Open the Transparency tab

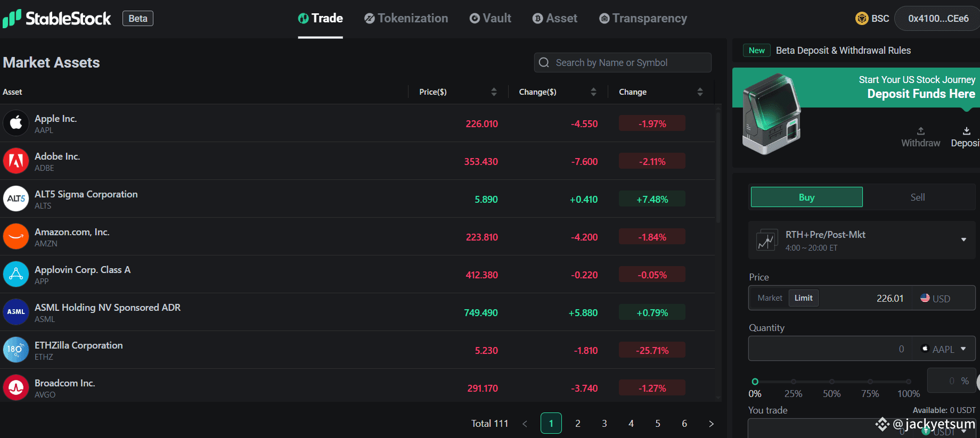pyautogui.click(x=643, y=19)
